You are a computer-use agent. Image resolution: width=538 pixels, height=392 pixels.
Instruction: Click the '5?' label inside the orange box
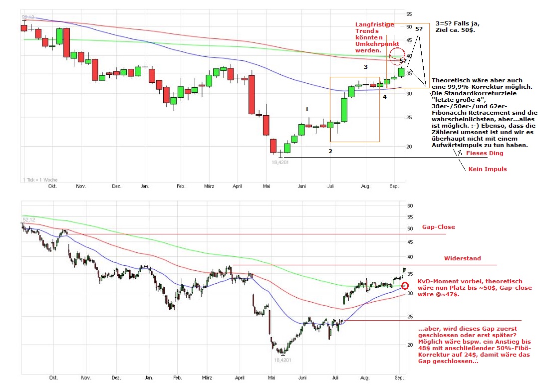pos(402,61)
